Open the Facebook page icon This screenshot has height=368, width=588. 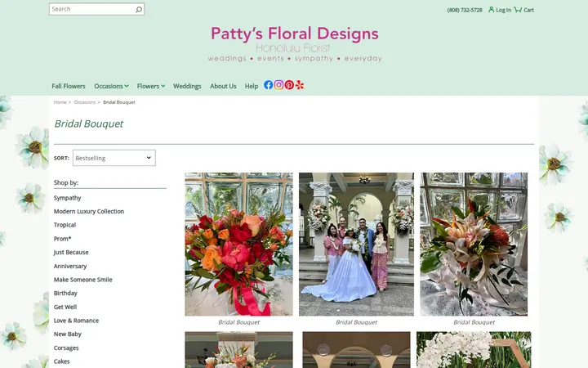click(x=268, y=85)
